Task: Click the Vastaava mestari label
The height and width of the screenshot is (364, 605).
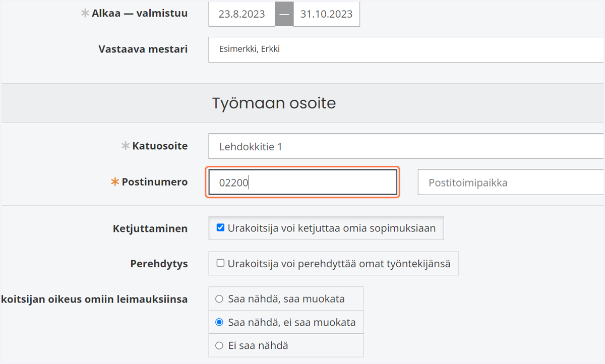Action: (143, 49)
